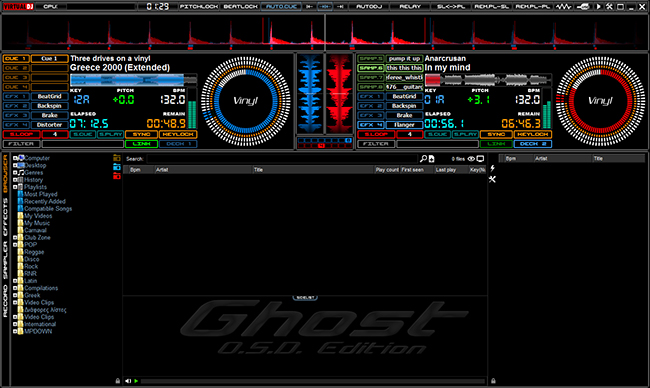Click the magnifier search icon in browser
The width and height of the screenshot is (650, 388).
click(x=423, y=158)
